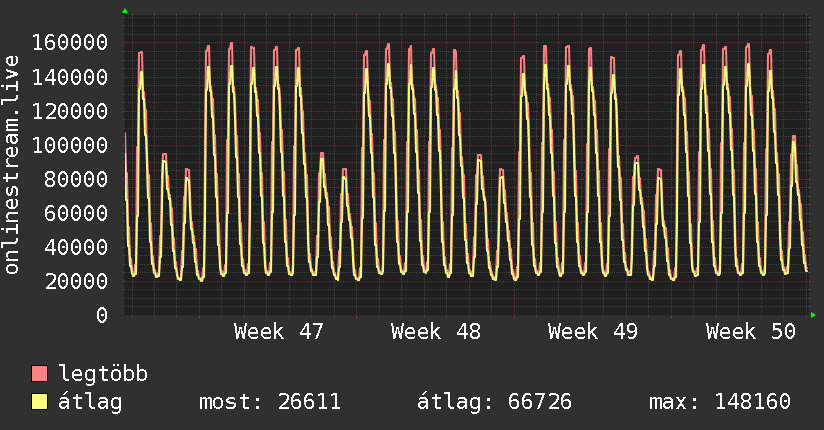Select the 'legtöbb' legend label
The height and width of the screenshot is (430, 824).
[103, 374]
